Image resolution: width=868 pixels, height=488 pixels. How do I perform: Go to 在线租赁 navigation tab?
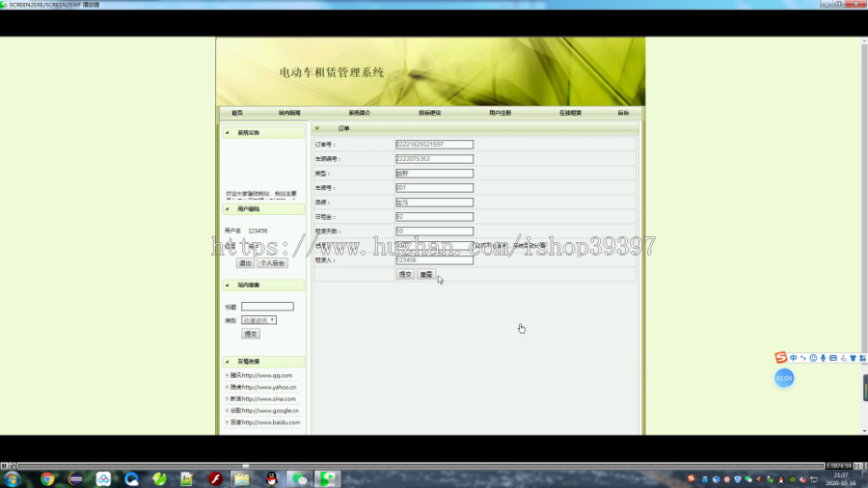pos(570,113)
